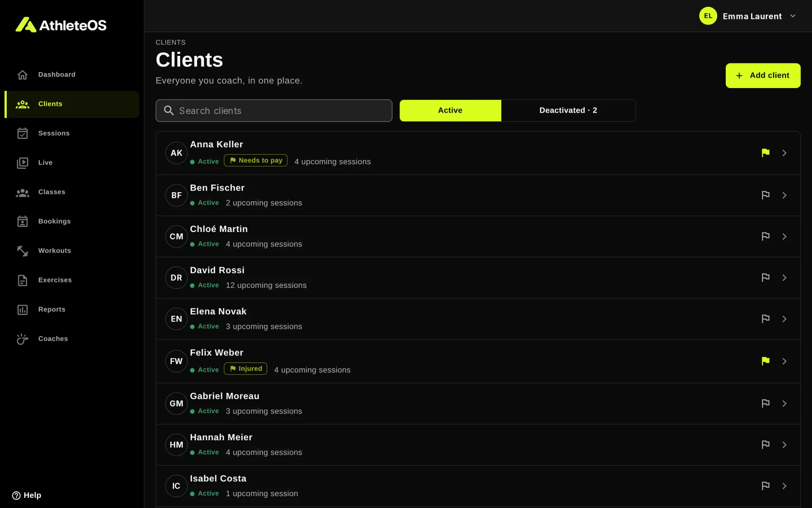Open David Rossi's row with its chevron

coord(785,278)
